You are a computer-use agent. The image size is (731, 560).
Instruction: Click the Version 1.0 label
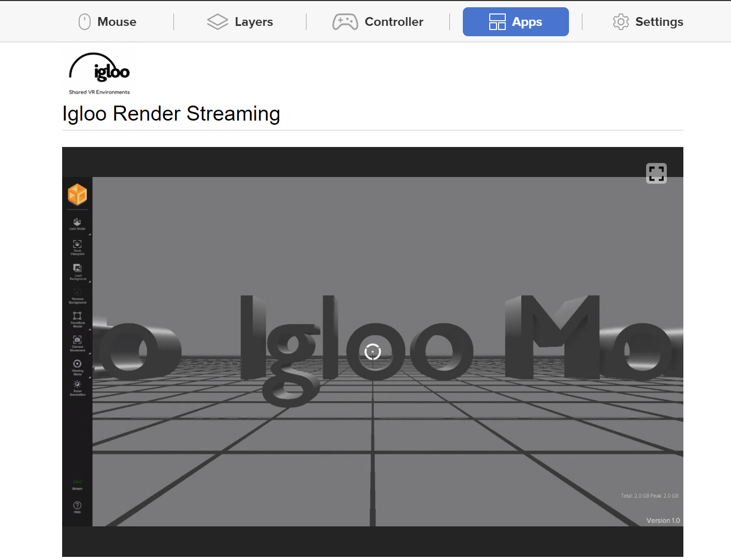[663, 521]
